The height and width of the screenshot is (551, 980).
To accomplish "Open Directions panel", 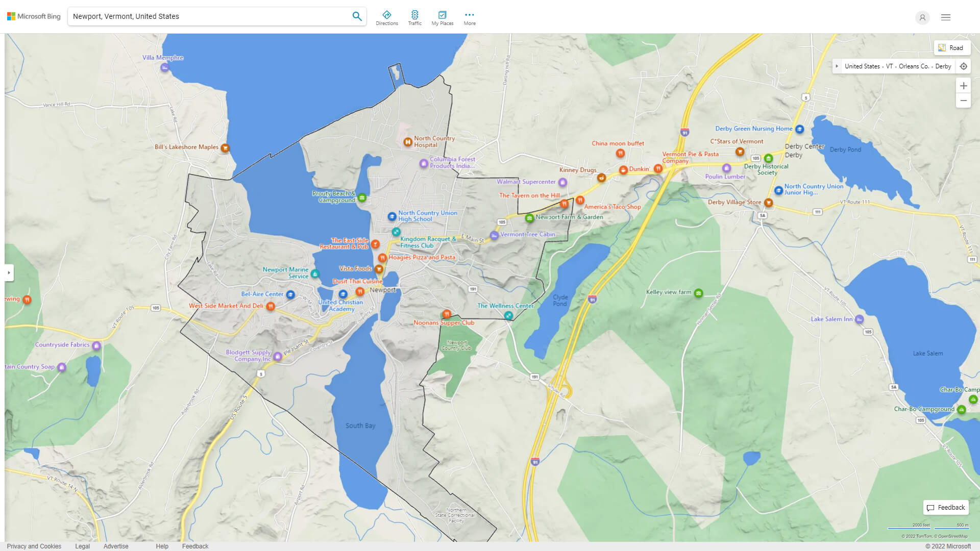I will click(386, 18).
